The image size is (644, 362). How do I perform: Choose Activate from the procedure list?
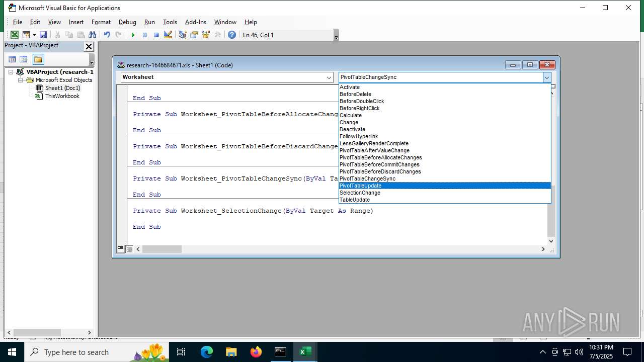coord(445,87)
